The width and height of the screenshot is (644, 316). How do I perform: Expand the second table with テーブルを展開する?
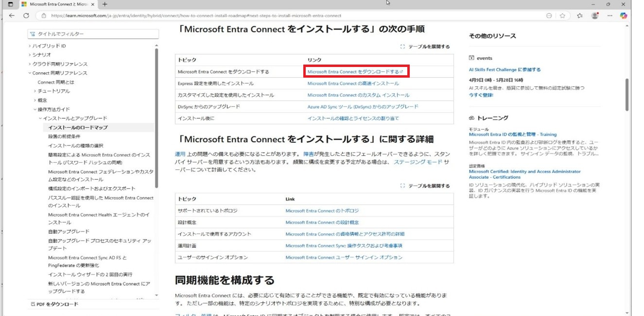pyautogui.click(x=425, y=185)
